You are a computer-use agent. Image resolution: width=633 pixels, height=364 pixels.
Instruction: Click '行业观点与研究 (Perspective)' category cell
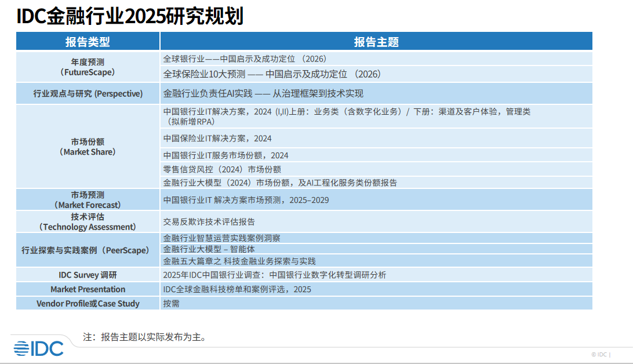[88, 93]
